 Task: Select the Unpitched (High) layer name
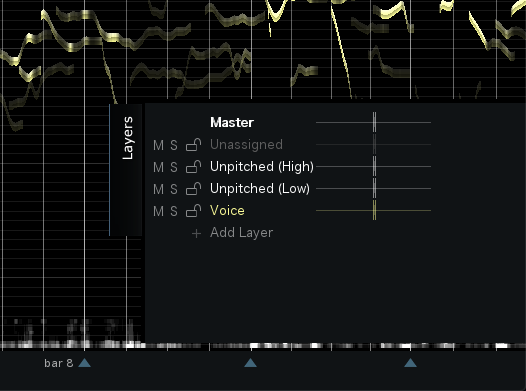coord(262,167)
